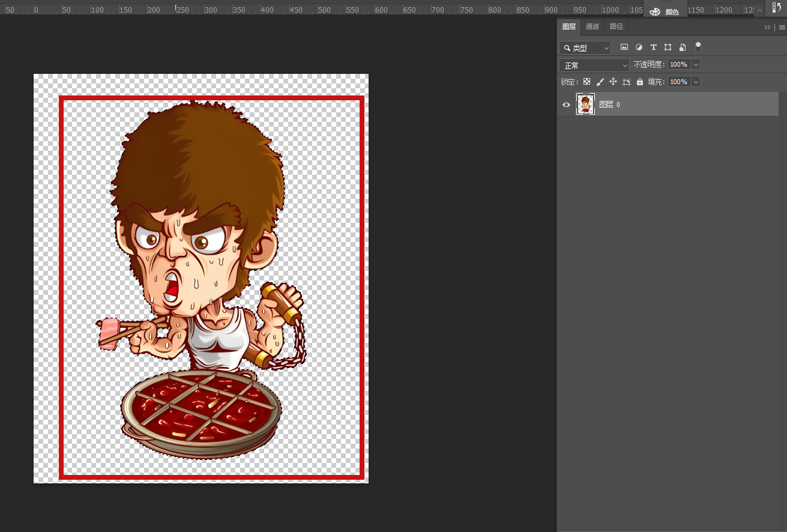
Task: Switch to the 通道 tab
Action: pyautogui.click(x=592, y=26)
